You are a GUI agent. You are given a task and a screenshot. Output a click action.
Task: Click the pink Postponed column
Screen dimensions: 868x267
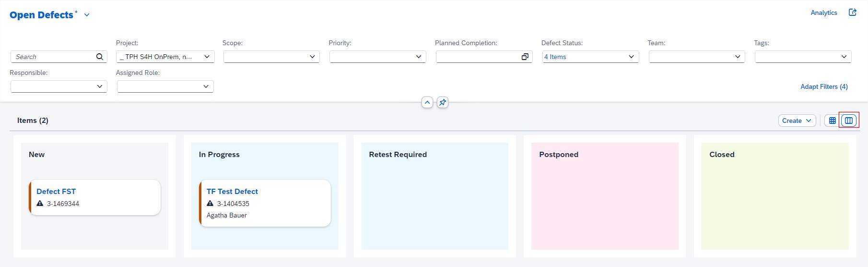(604, 206)
